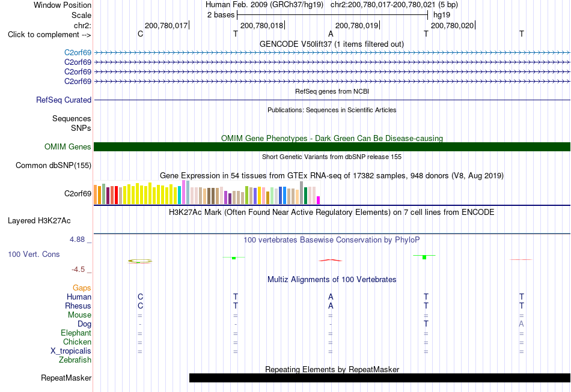This screenshot has width=571, height=392.
Task: Click the OMIM Genes label
Action: [67, 146]
